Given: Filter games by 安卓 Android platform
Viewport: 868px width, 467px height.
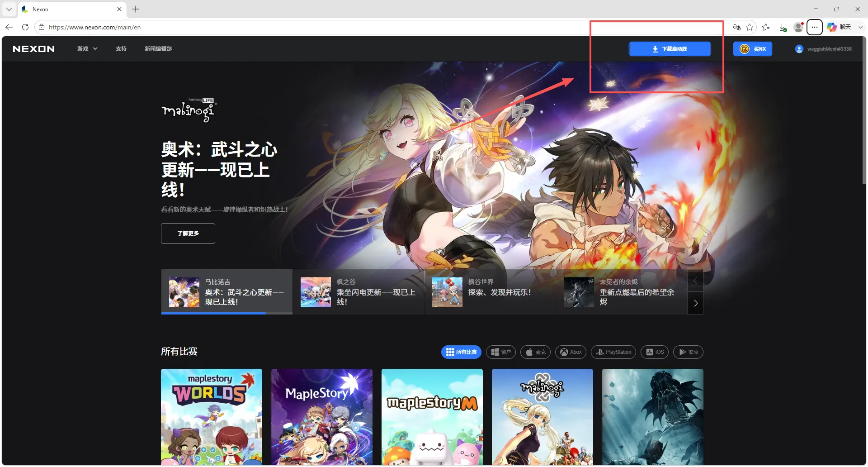Looking at the screenshot, I should [688, 352].
